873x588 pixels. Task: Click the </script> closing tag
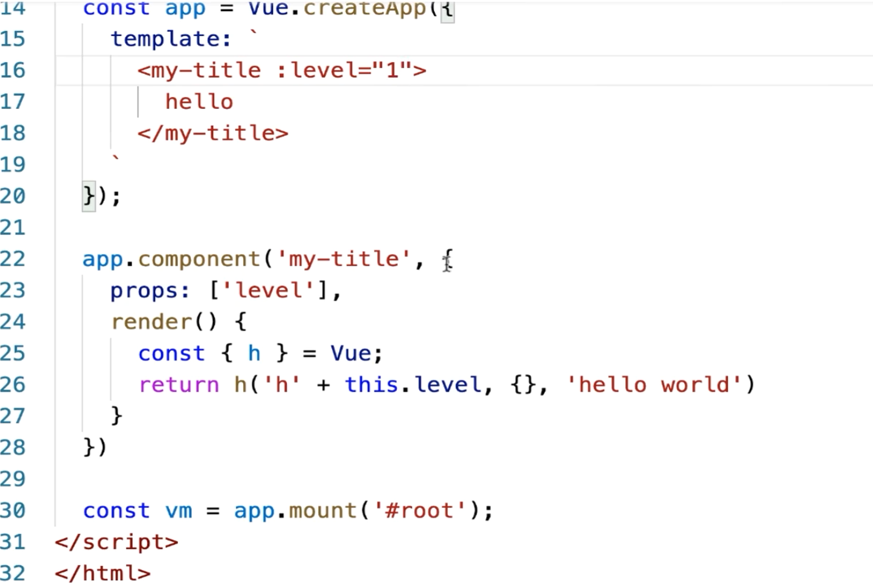coord(117,542)
